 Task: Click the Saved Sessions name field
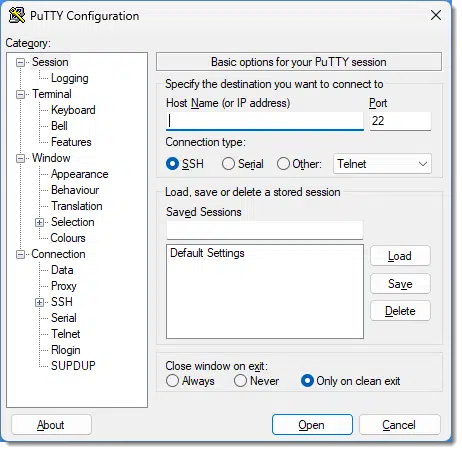point(265,230)
